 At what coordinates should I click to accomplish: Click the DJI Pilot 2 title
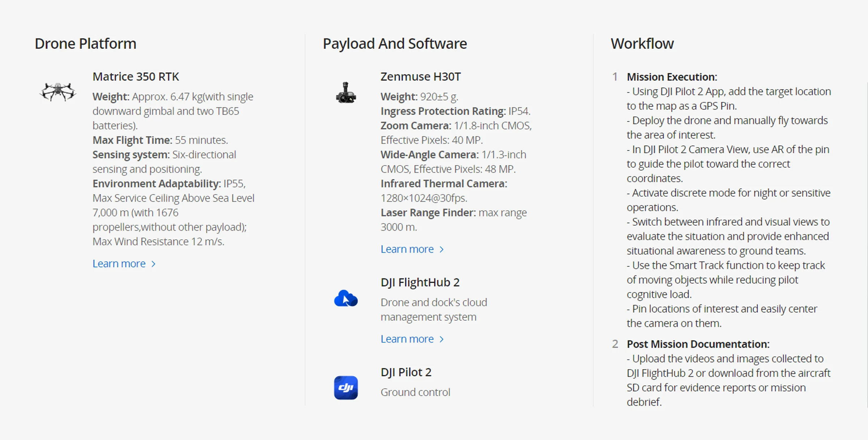tap(406, 372)
